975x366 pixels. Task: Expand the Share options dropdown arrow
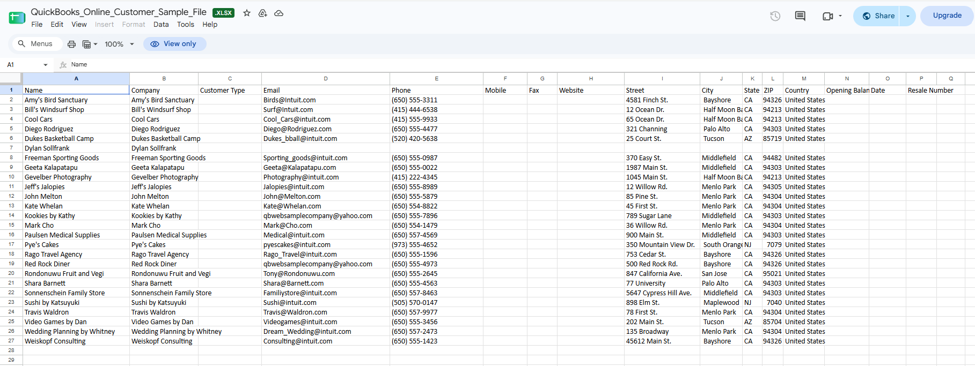pyautogui.click(x=908, y=16)
